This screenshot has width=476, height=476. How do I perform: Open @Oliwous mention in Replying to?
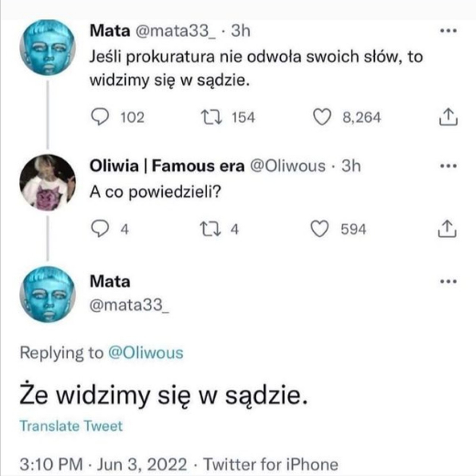click(x=146, y=353)
